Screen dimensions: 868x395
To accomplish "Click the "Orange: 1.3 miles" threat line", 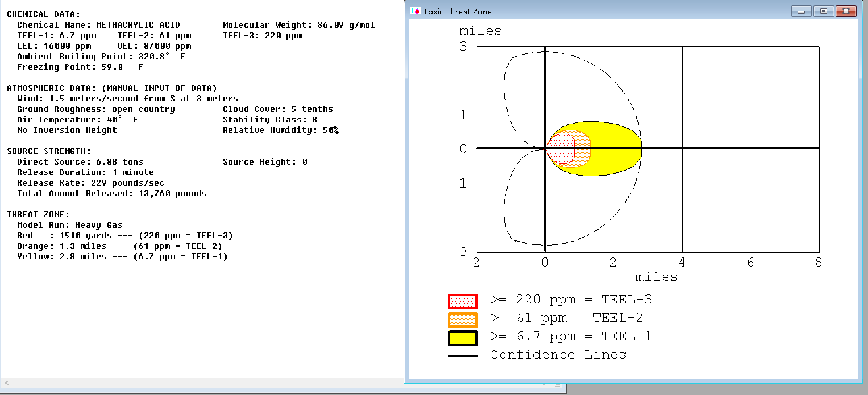I will pyautogui.click(x=120, y=246).
